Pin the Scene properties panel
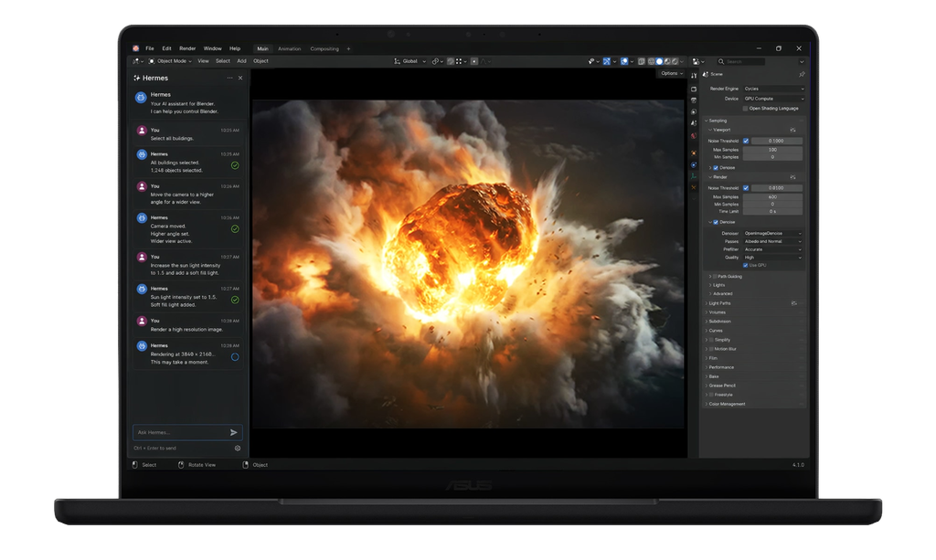 coord(801,75)
